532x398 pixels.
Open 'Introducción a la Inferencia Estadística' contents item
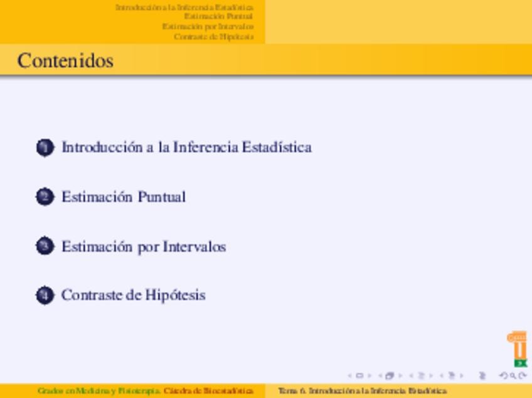pyautogui.click(x=186, y=147)
